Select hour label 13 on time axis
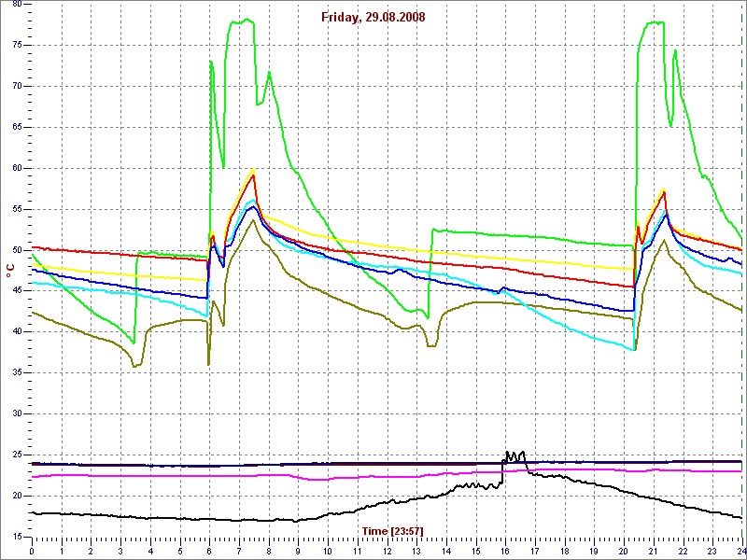 click(416, 553)
